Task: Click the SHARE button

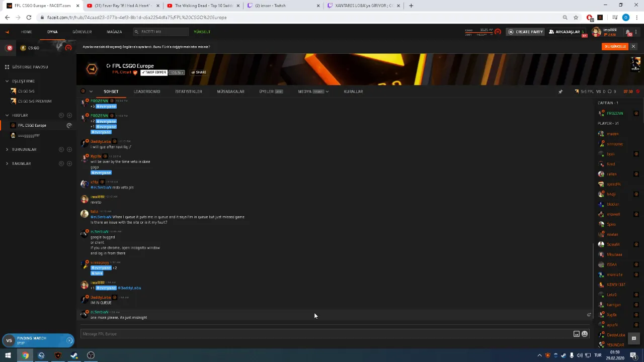Action: [199, 72]
